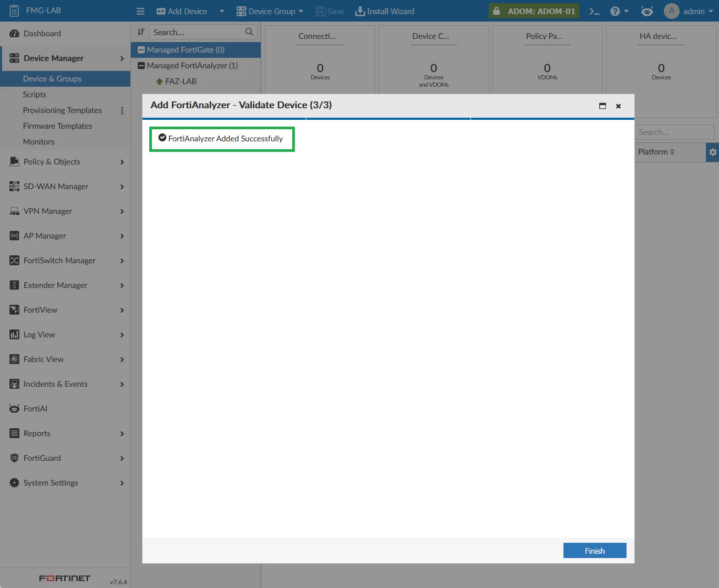This screenshot has width=719, height=588.
Task: Click the Reports sidebar icon
Action: coord(14,434)
